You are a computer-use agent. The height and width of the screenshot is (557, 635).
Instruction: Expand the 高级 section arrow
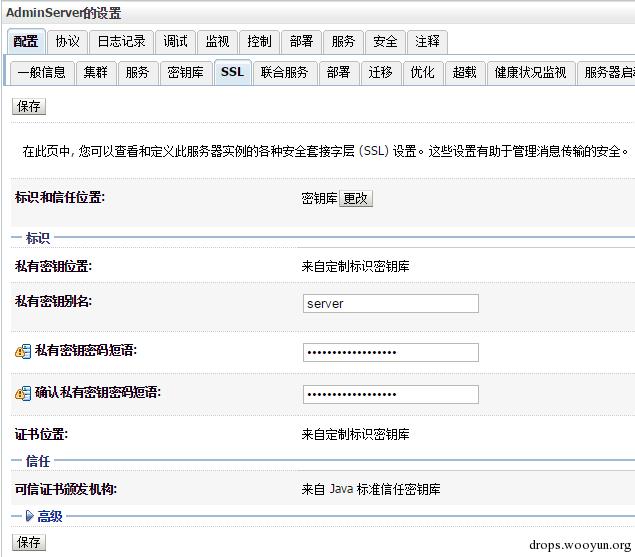point(30,516)
